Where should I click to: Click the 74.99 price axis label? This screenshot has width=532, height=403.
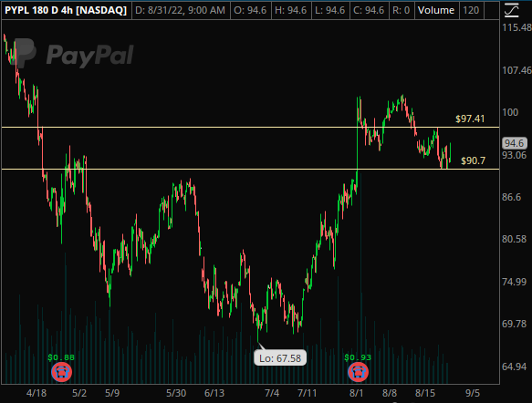(515, 282)
